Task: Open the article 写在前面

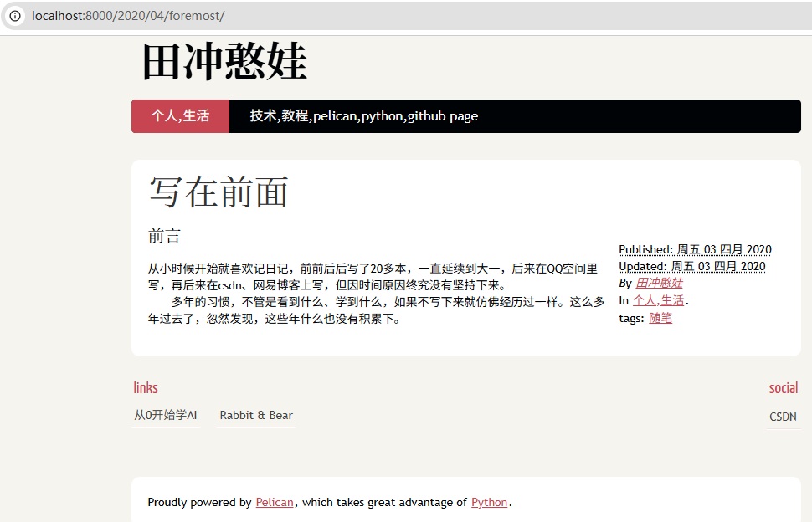Action: pyautogui.click(x=219, y=192)
